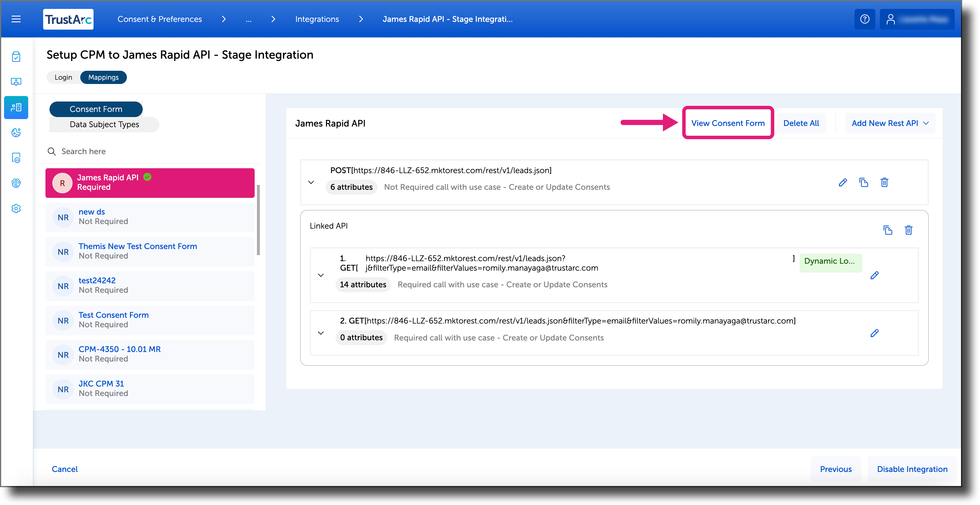Click the 0 attributes badge
980x505 pixels.
[x=361, y=338]
